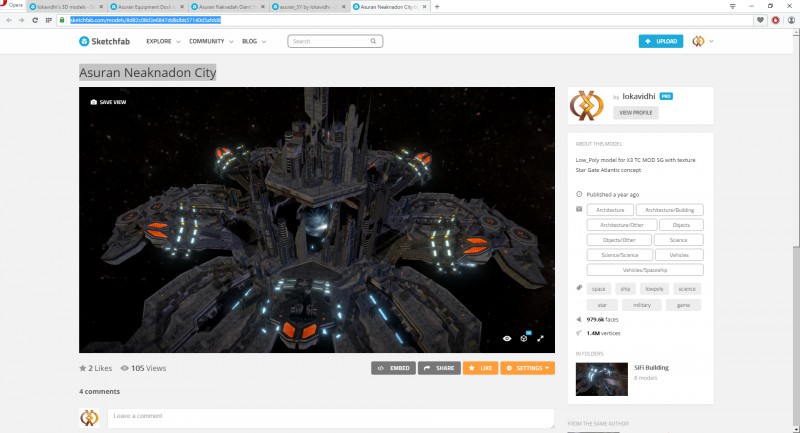
Task: Click the Leave a comment text box
Action: click(x=331, y=418)
